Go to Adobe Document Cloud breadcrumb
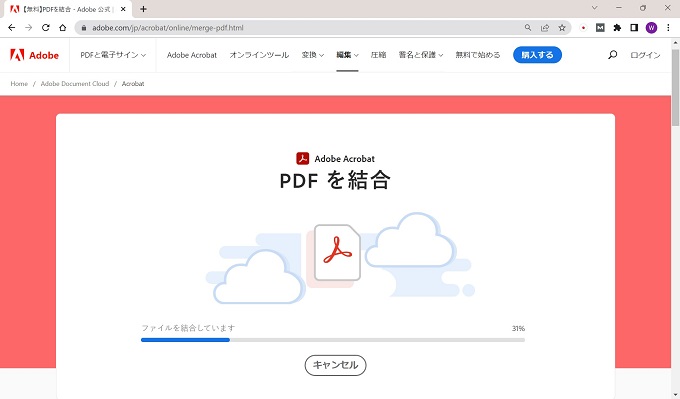The width and height of the screenshot is (680, 399). pos(75,84)
